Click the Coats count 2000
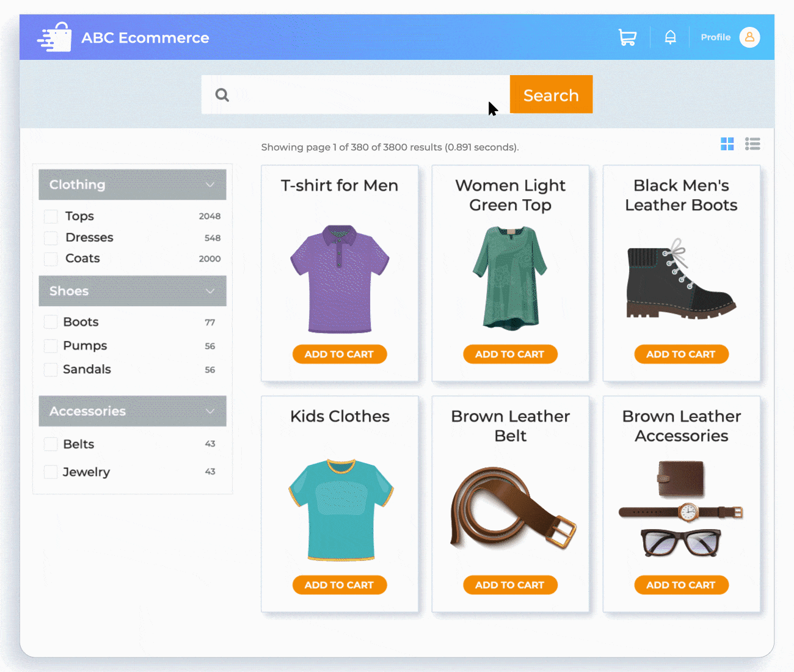794x672 pixels. pos(209,258)
